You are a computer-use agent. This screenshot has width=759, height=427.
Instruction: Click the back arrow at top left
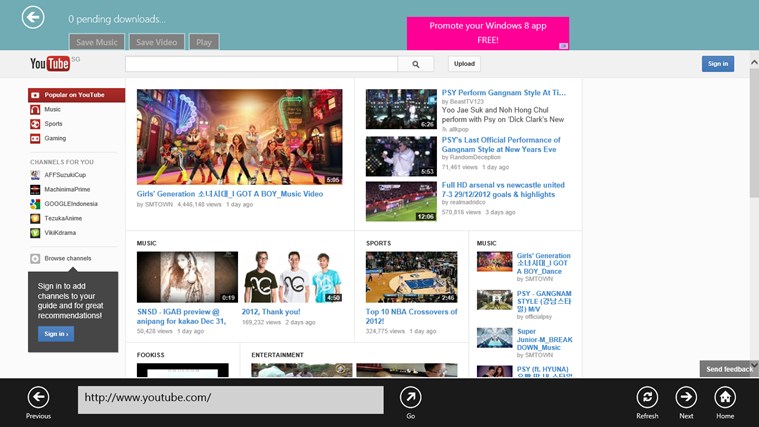pyautogui.click(x=33, y=17)
